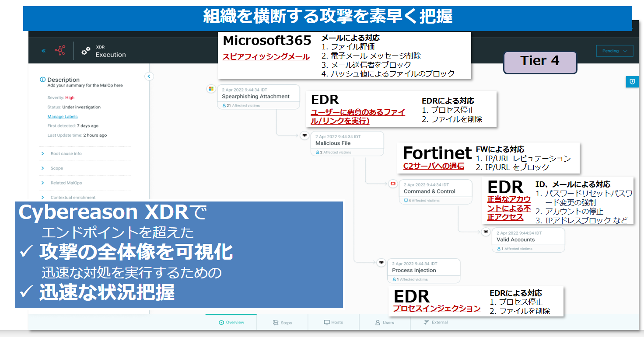Select the Malicious File node

(347, 143)
